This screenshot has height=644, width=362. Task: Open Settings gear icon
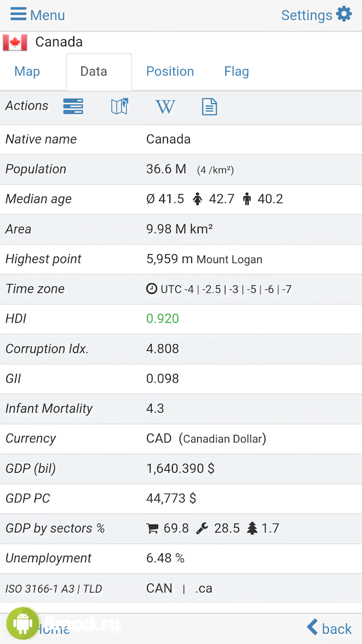(344, 14)
